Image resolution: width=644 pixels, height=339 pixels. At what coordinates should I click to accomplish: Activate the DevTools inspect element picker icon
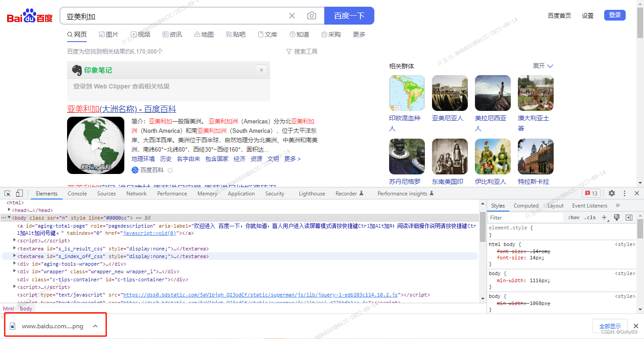pyautogui.click(x=8, y=194)
